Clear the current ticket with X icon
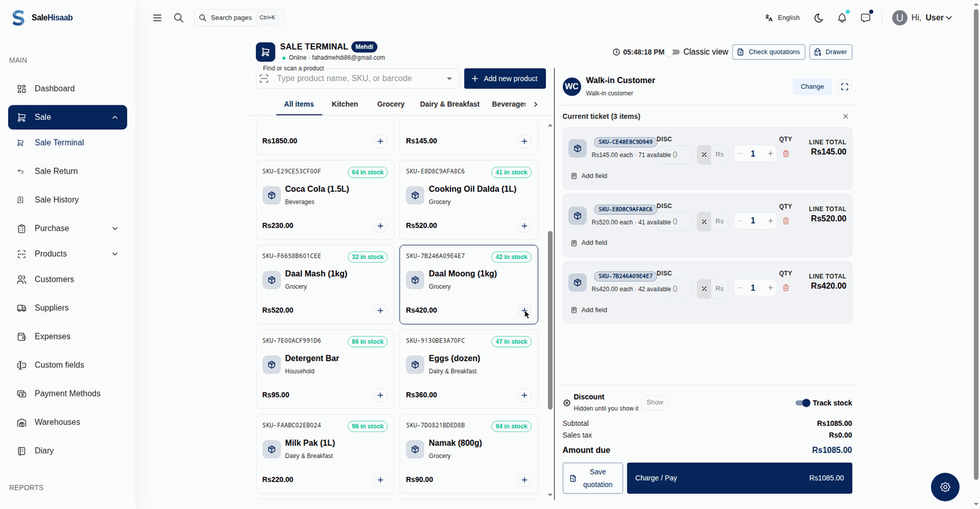 tap(846, 116)
